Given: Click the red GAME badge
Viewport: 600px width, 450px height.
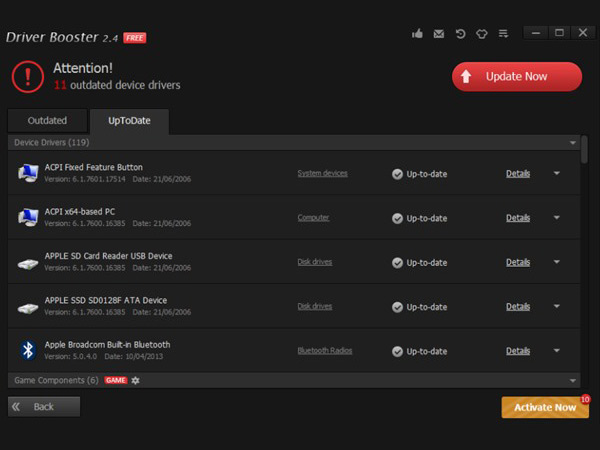Looking at the screenshot, I should point(116,380).
